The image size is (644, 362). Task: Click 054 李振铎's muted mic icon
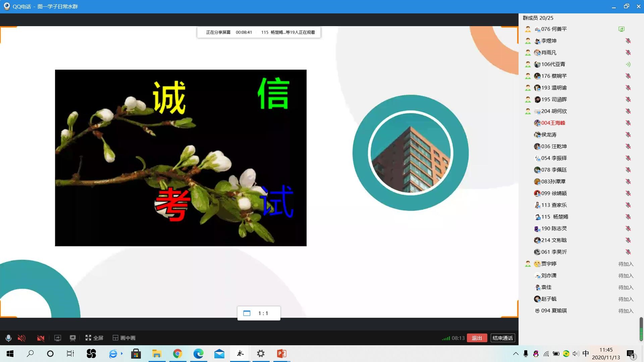coord(628,158)
